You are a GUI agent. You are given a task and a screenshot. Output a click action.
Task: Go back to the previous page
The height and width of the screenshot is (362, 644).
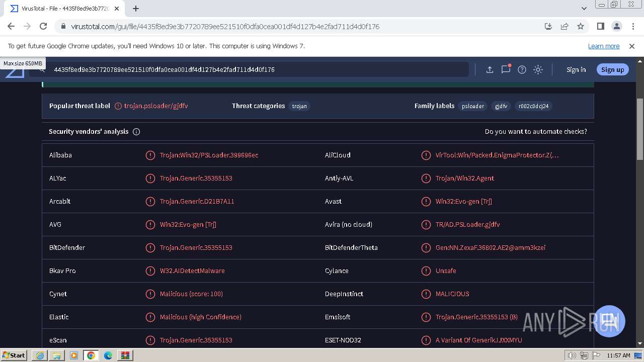(11, 26)
